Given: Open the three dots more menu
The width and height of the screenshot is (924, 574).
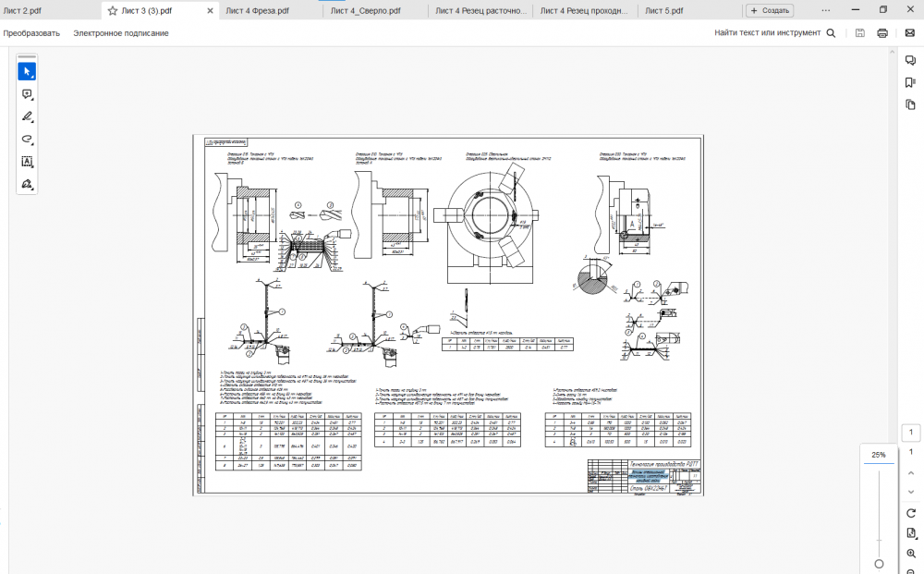Looking at the screenshot, I should point(825,10).
